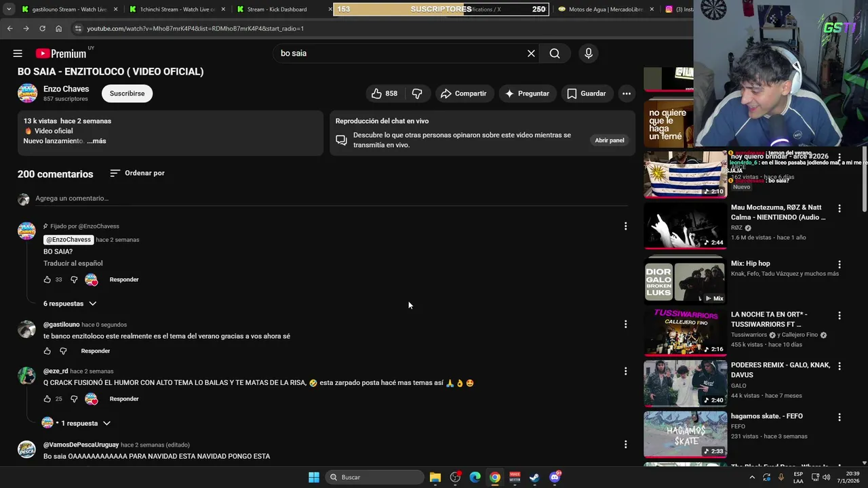Screen dimensions: 868x488
Task: Clear the search box with the X
Action: tap(531, 54)
